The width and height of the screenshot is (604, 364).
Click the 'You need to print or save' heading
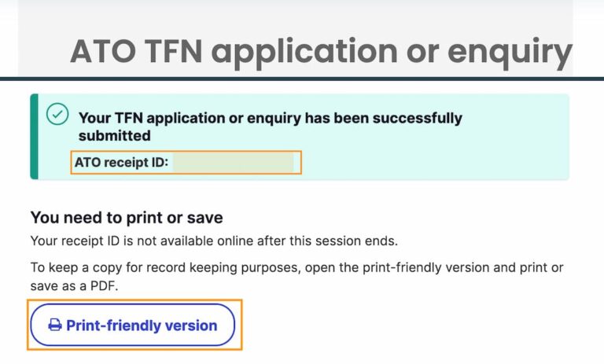(x=127, y=217)
